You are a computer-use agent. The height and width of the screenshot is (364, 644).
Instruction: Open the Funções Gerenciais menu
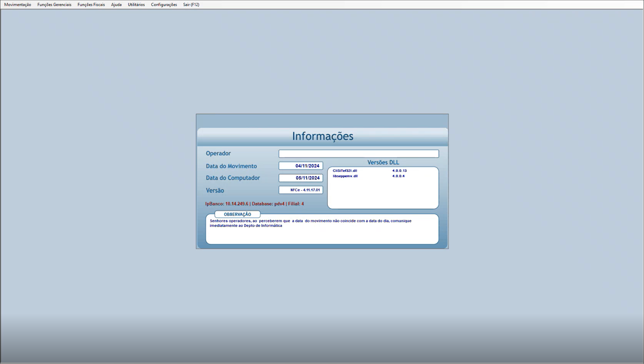coord(54,5)
